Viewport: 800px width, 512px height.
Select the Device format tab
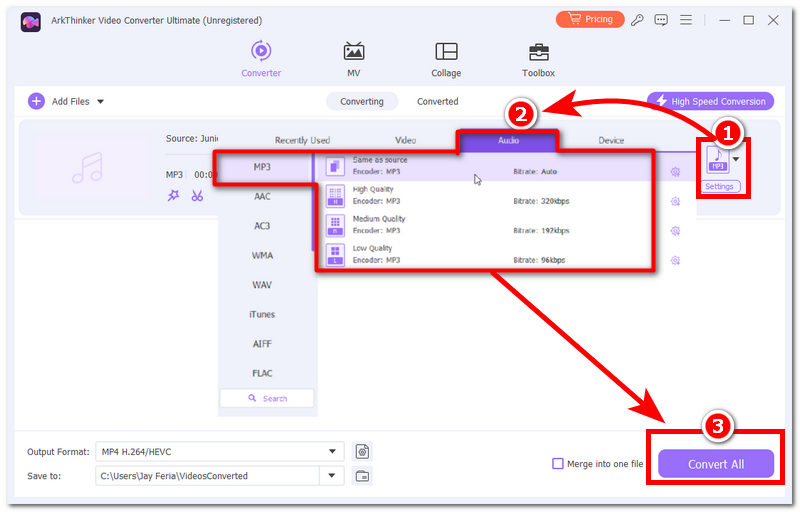pyautogui.click(x=611, y=140)
